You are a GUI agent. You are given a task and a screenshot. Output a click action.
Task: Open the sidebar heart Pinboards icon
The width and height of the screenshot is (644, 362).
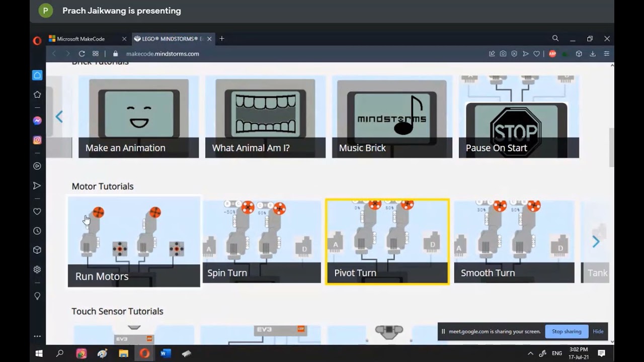[37, 212]
